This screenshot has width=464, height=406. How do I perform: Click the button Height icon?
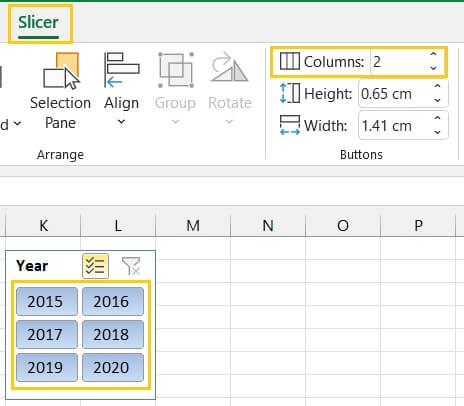click(289, 93)
